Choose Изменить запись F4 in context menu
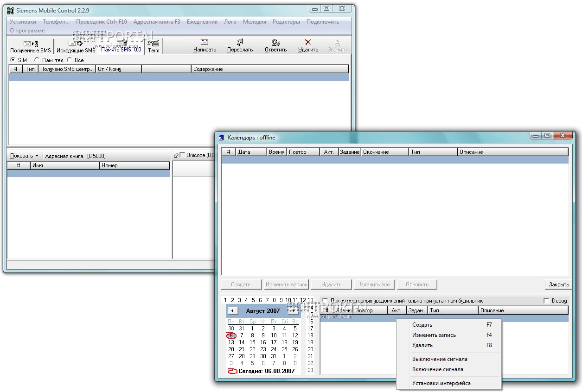 coord(449,335)
